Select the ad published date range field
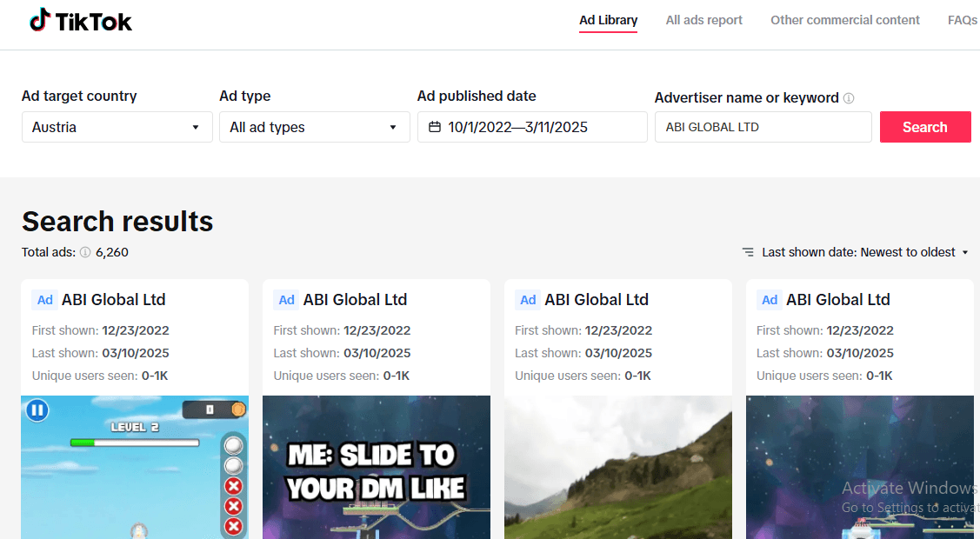 tap(532, 127)
